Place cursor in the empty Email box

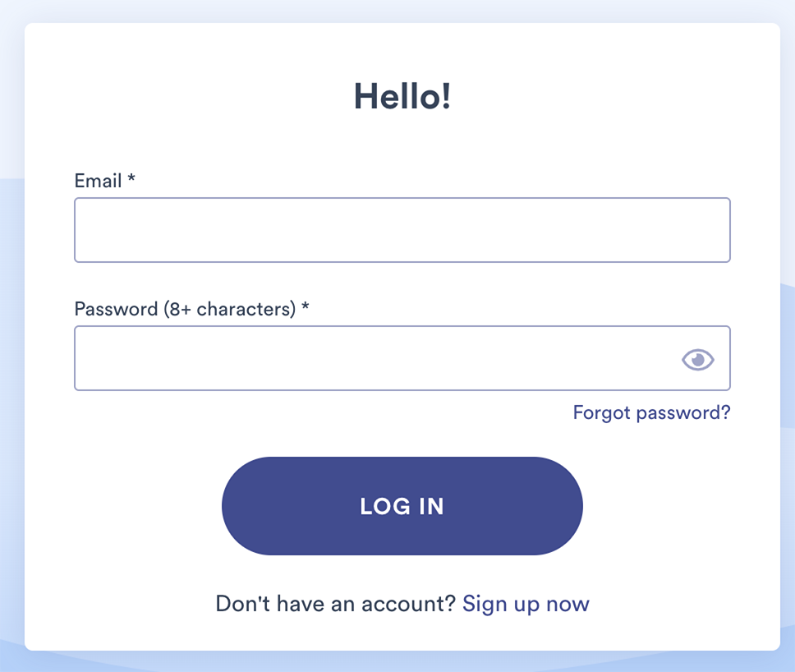coord(402,230)
